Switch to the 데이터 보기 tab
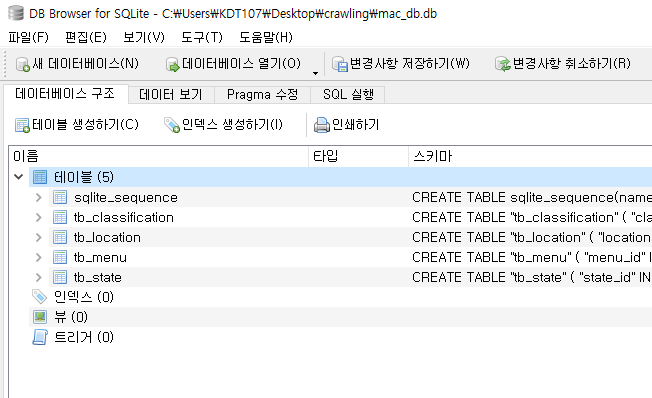The height and width of the screenshot is (398, 652). tap(171, 95)
